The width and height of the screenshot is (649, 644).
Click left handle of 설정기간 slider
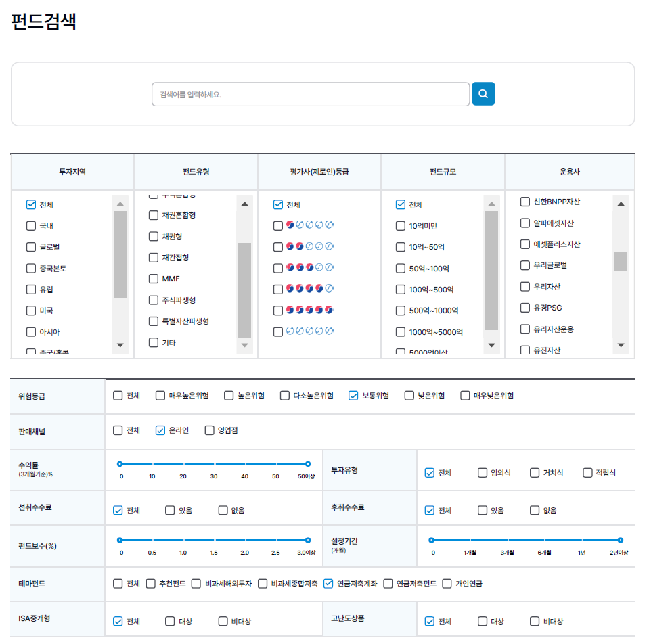point(431,540)
